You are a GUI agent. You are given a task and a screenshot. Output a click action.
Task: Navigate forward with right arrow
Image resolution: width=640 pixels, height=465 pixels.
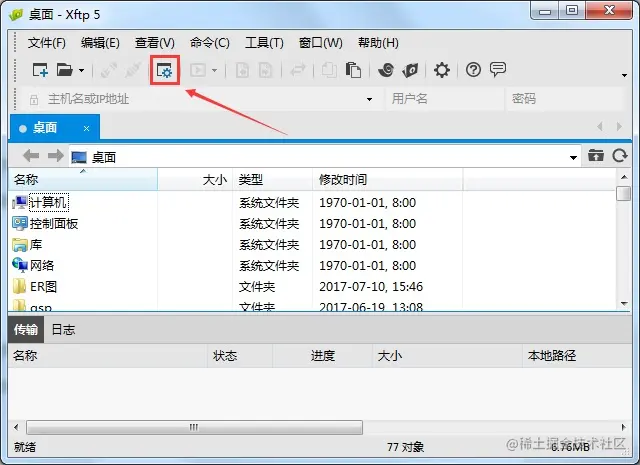tap(56, 156)
